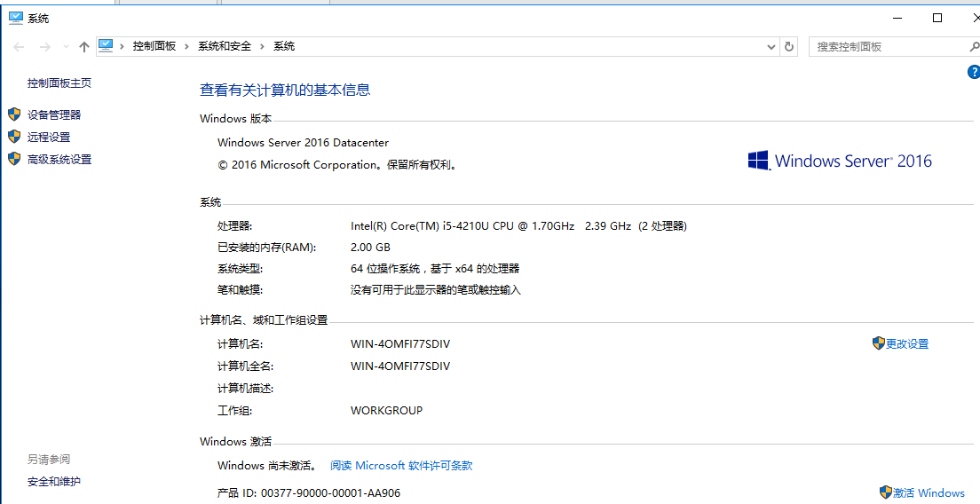Open the address bar history dropdown
The width and height of the screenshot is (980, 504).
pyautogui.click(x=771, y=47)
